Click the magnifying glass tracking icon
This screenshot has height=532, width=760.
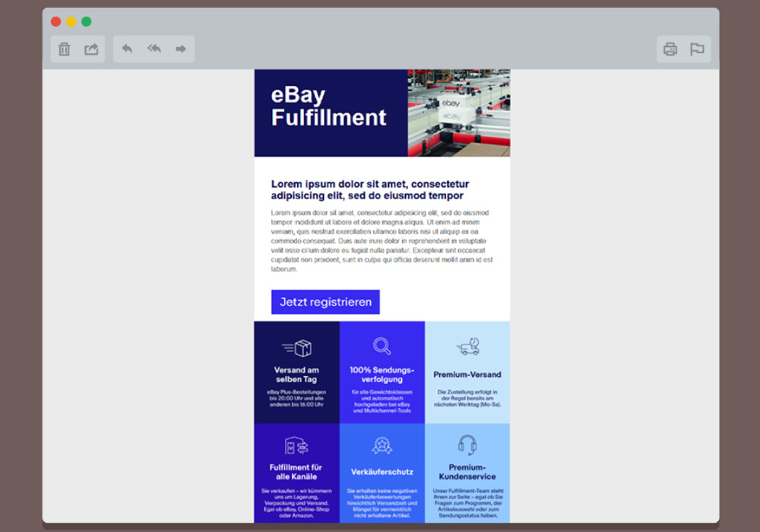[382, 347]
